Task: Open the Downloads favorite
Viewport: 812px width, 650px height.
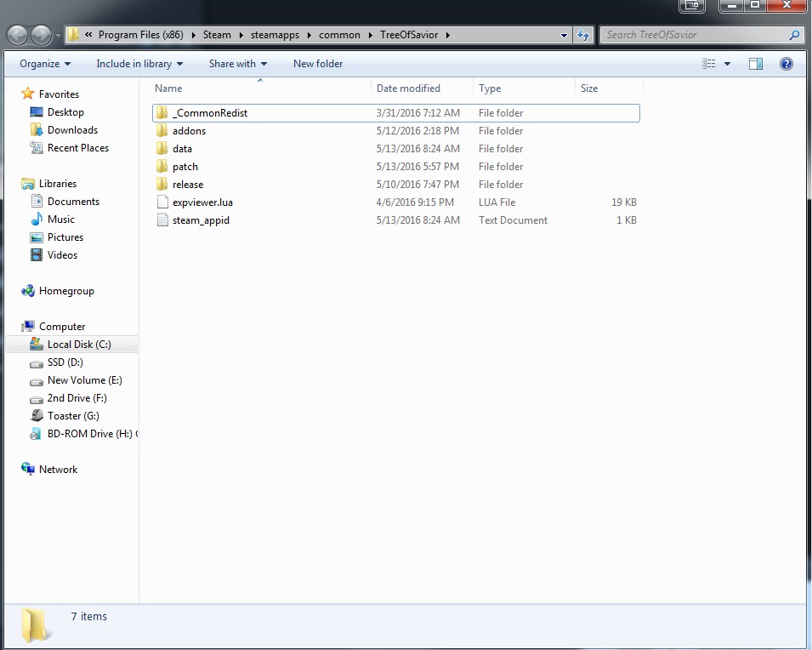Action: 72,130
